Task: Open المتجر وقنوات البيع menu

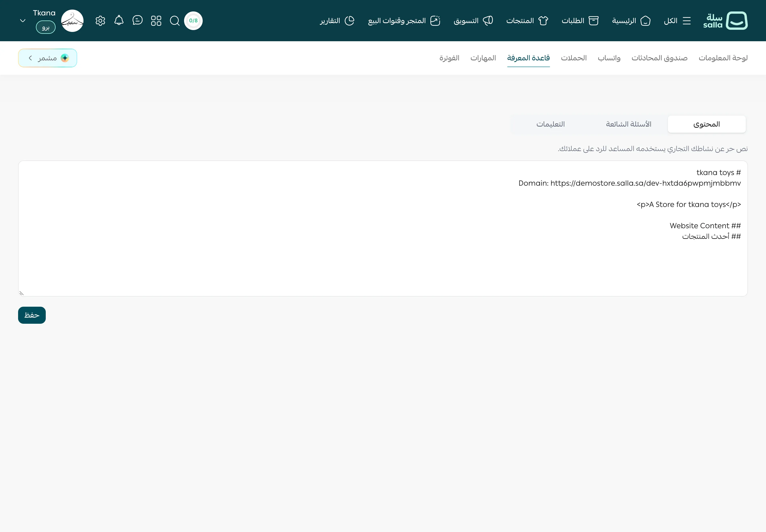Action: tap(404, 21)
